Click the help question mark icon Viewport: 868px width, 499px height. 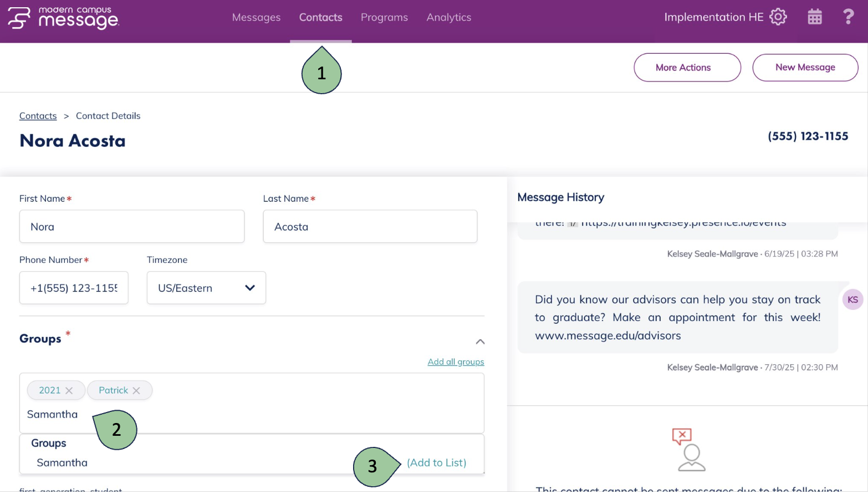(x=848, y=17)
